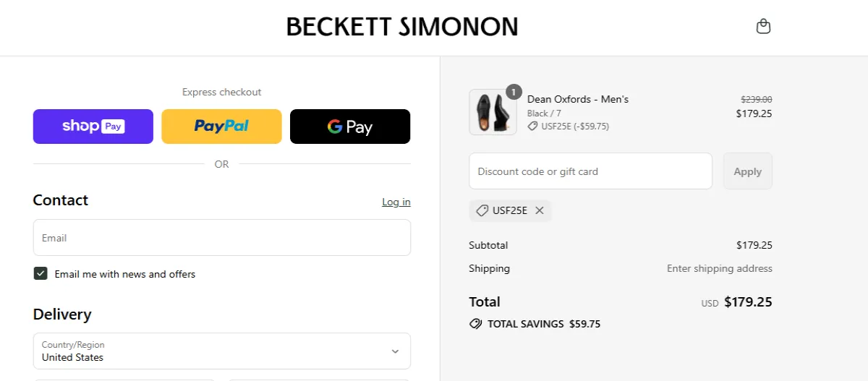Click the Dean Oxfords - Men's product name
The width and height of the screenshot is (868, 381).
click(578, 99)
